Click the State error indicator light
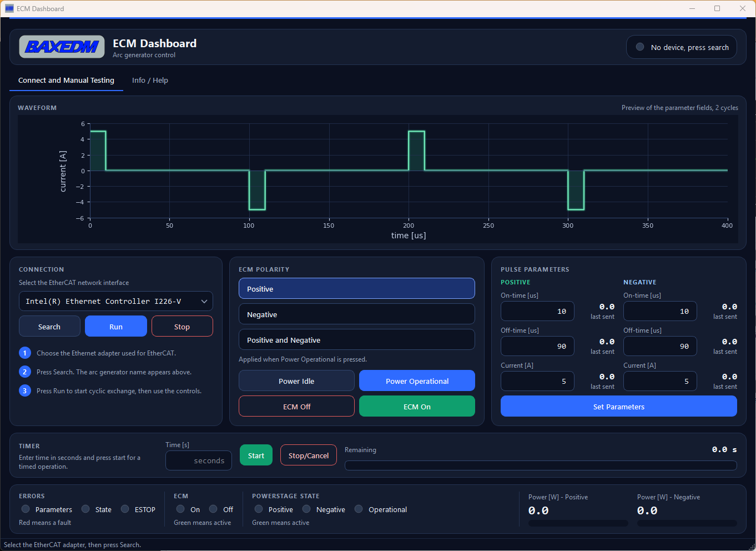This screenshot has height=551, width=756. (85, 509)
